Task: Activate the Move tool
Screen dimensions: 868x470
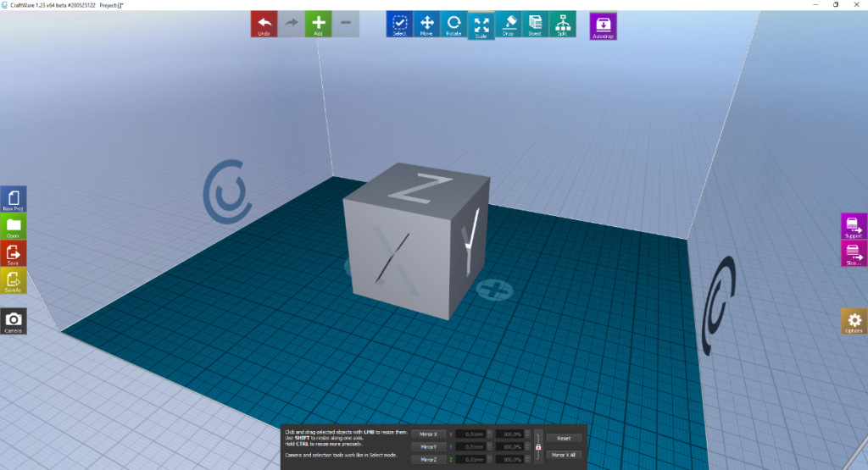Action: click(x=426, y=23)
